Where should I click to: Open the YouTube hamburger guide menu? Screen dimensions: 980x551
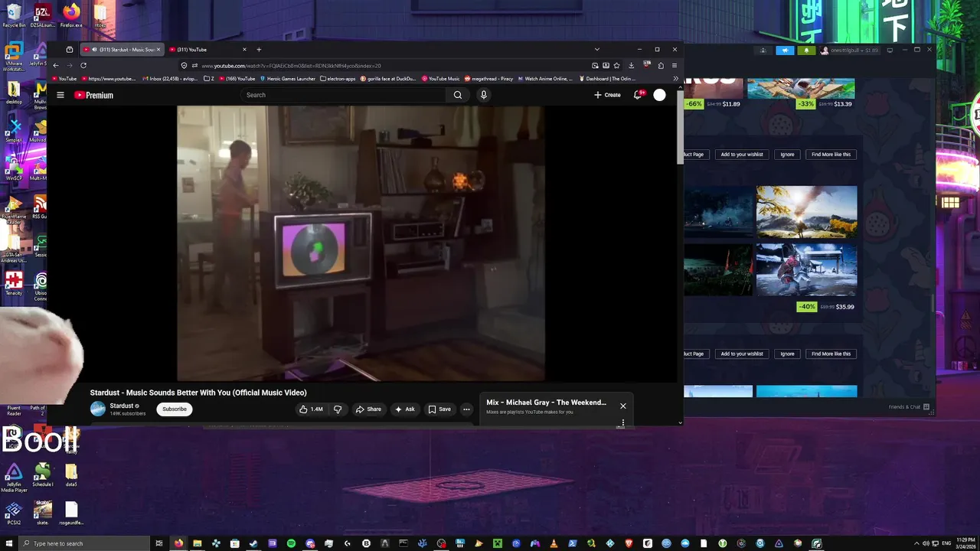pyautogui.click(x=60, y=95)
